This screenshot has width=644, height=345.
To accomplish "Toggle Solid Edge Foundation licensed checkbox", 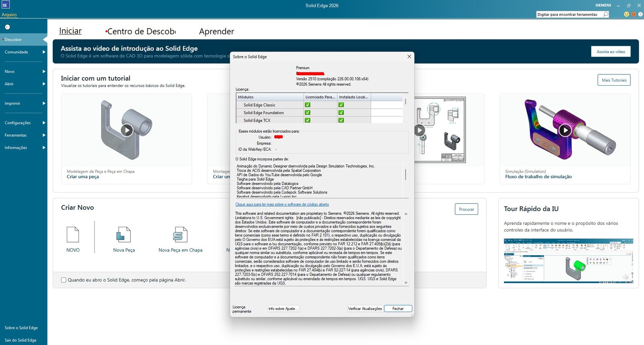I will pyautogui.click(x=308, y=113).
